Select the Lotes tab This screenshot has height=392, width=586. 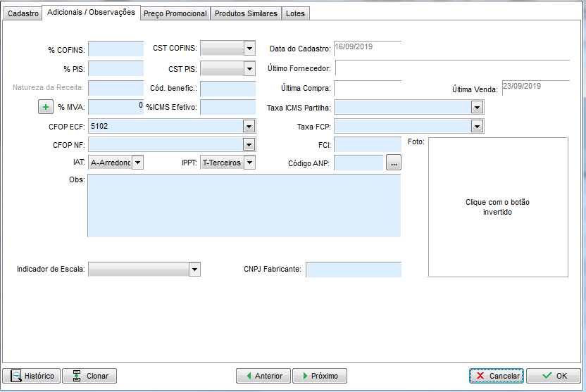[295, 13]
